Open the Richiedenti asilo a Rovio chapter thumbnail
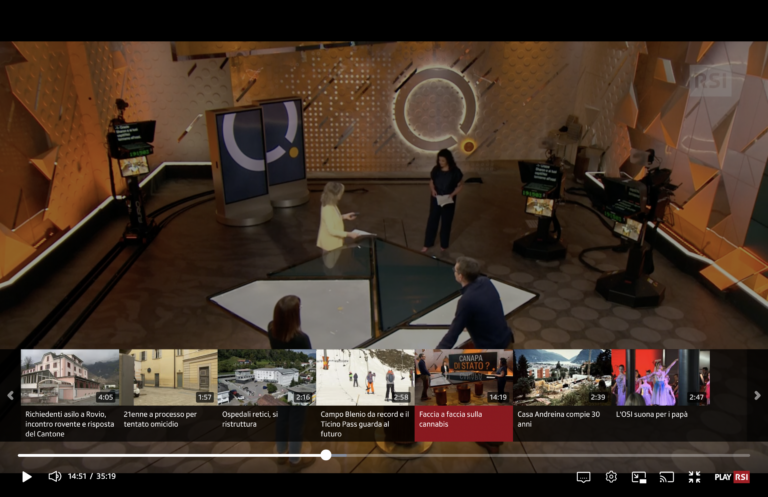This screenshot has height=497, width=768. [x=69, y=377]
